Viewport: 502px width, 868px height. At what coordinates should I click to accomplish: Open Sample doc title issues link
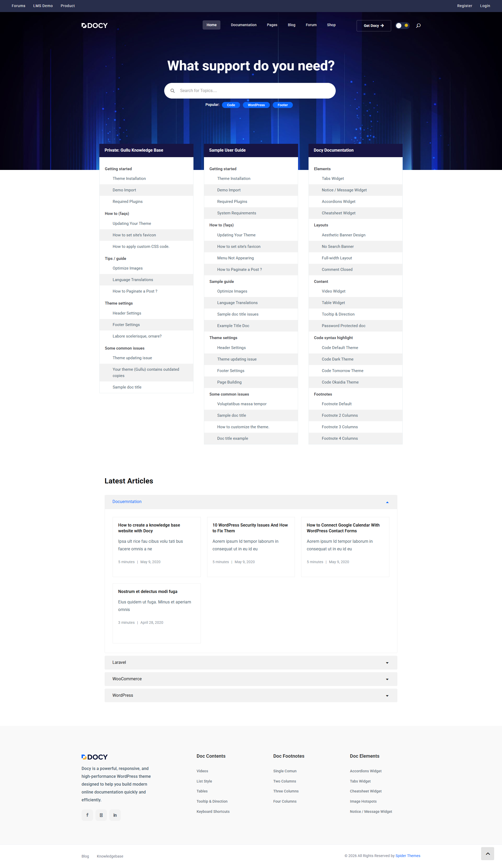[x=238, y=314]
